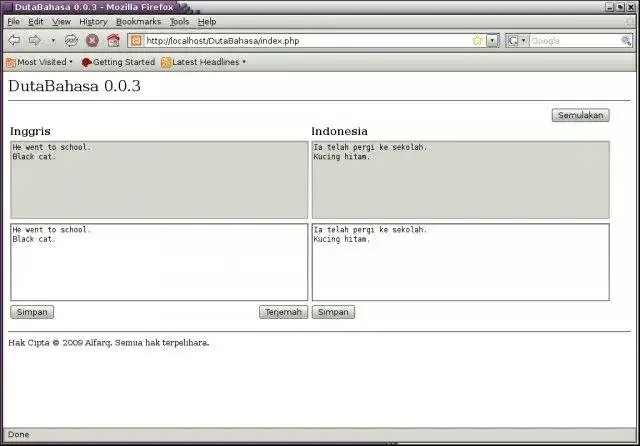Open the Help menu

pos(207,22)
